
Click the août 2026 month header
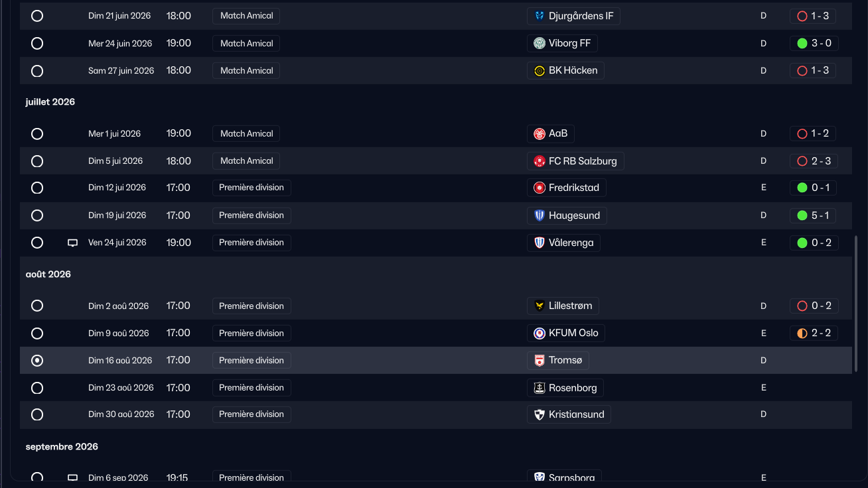48,274
